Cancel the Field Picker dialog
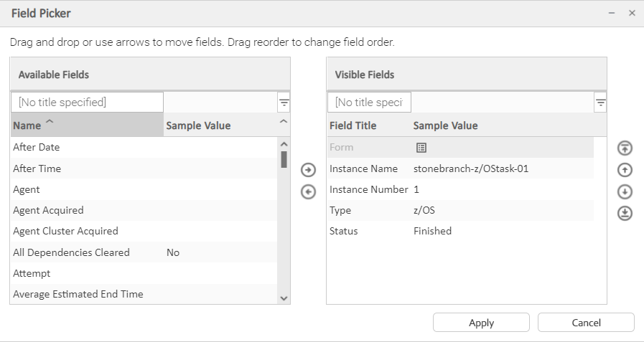 (586, 323)
